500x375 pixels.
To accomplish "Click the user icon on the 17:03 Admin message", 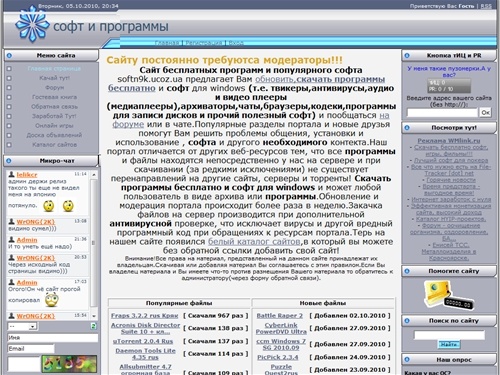I will (x=12, y=282).
